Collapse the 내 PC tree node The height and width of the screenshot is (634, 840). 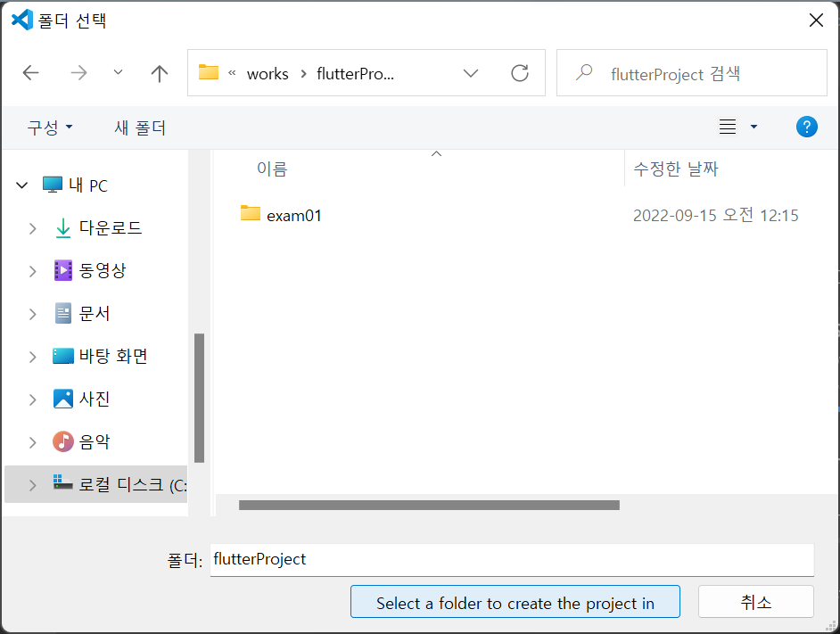point(22,185)
